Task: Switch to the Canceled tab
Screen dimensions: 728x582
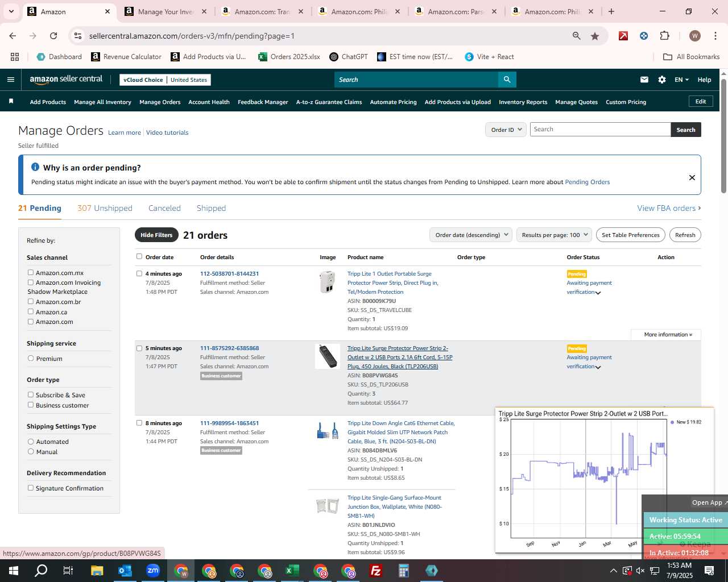Action: tap(164, 208)
